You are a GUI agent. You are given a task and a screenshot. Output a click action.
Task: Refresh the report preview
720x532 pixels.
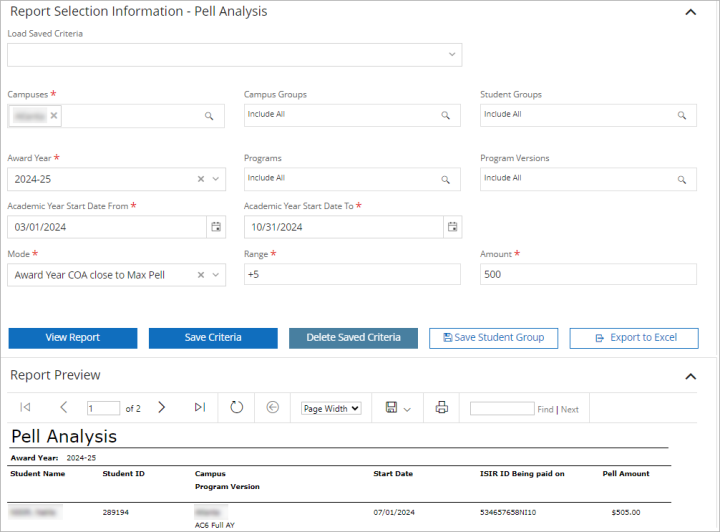(x=236, y=407)
